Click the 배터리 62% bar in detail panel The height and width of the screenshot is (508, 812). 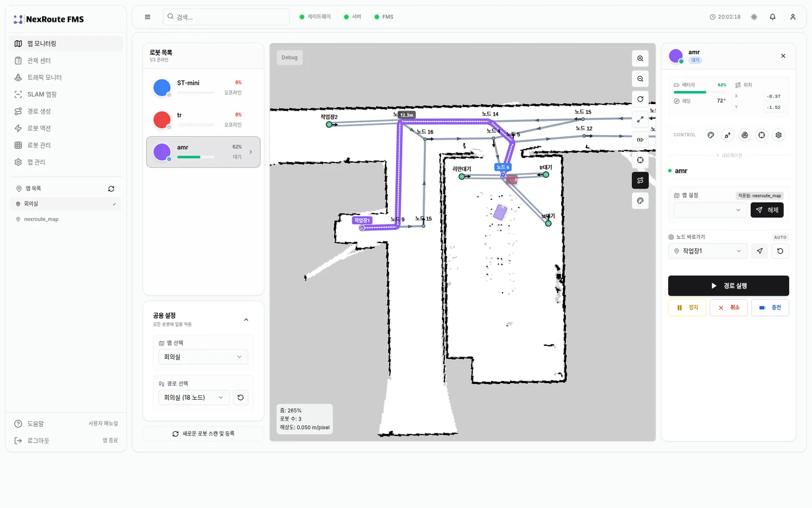(700, 92)
